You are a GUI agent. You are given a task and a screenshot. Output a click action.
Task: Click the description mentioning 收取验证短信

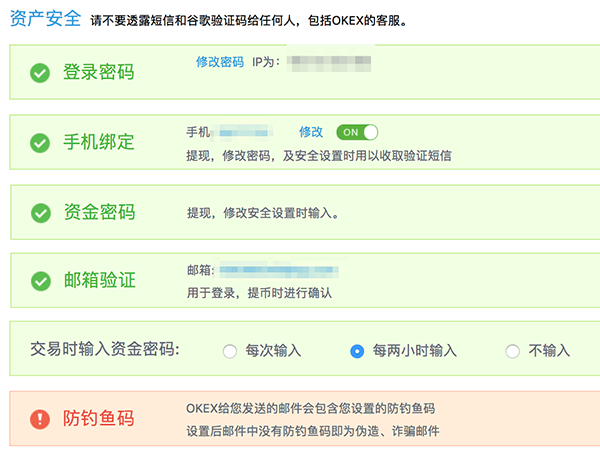[319, 156]
